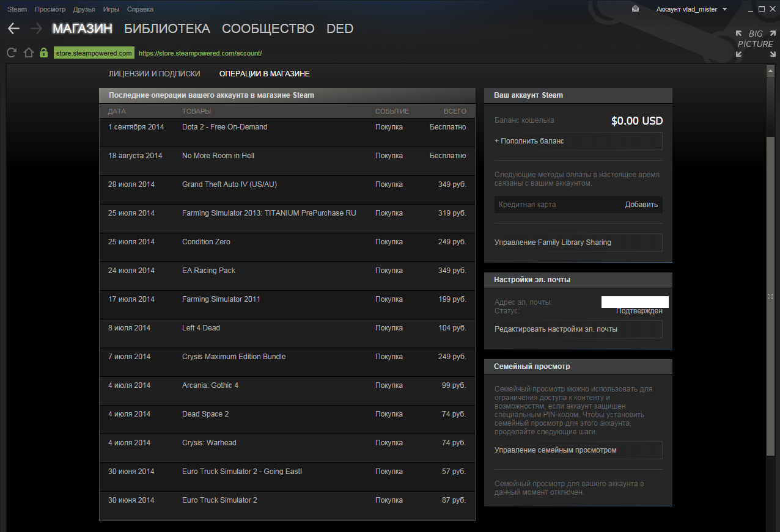Open the Steam menu
This screenshot has width=780, height=532.
coord(17,9)
